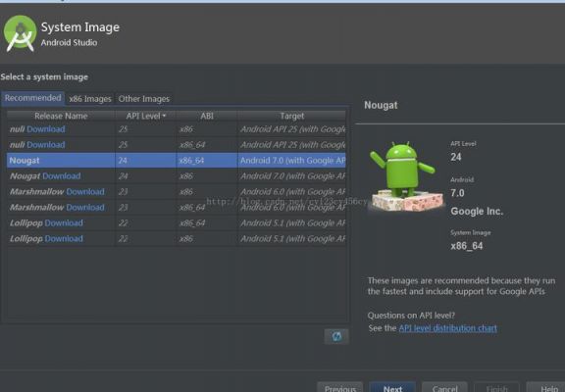The width and height of the screenshot is (565, 392).
Task: Click the Help button
Action: tap(546, 388)
